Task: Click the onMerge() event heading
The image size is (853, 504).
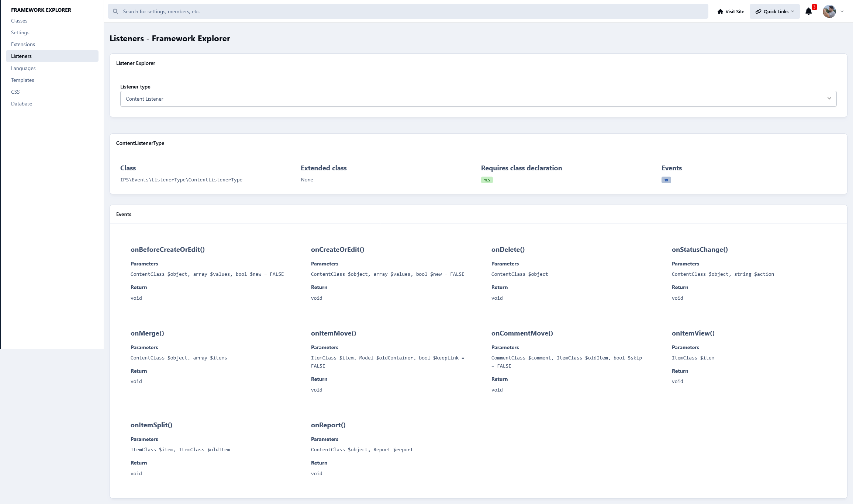Action: pos(147,333)
